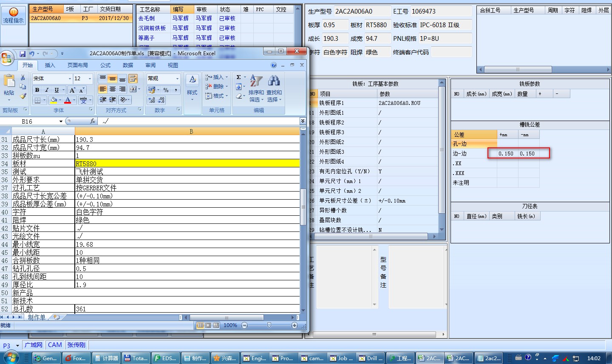Open the font dialog launcher
Viewport: 612px width, 364px height.
point(91,110)
